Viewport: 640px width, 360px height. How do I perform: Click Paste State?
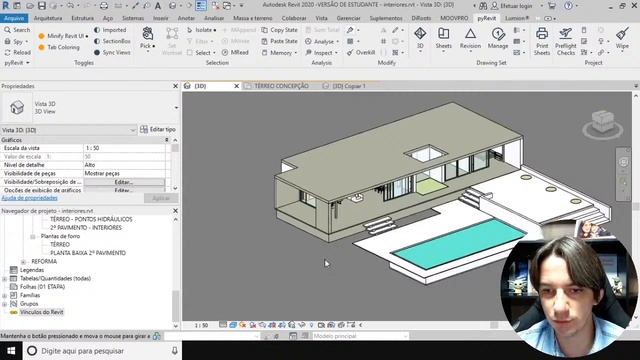[279, 41]
